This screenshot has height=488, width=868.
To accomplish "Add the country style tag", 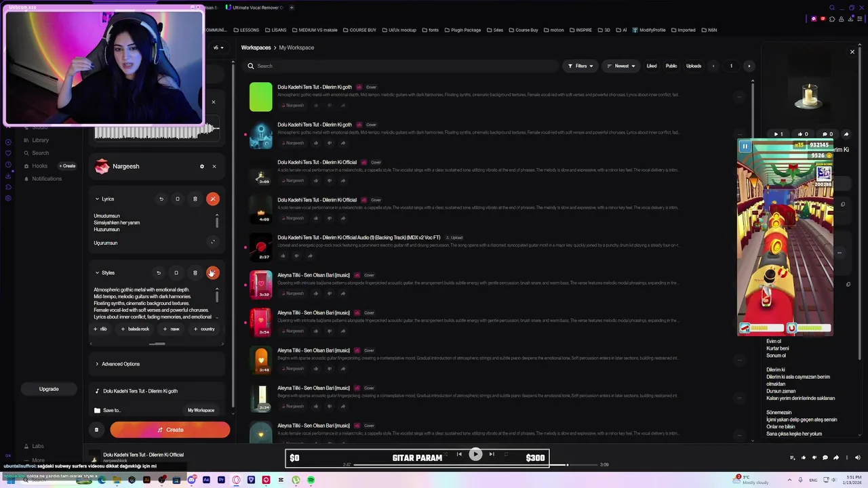I will (204, 329).
